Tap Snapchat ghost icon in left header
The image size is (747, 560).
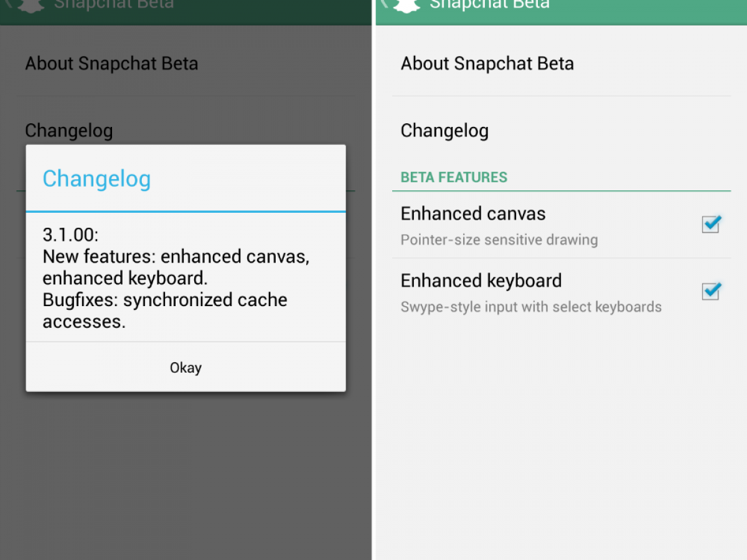pos(31,5)
